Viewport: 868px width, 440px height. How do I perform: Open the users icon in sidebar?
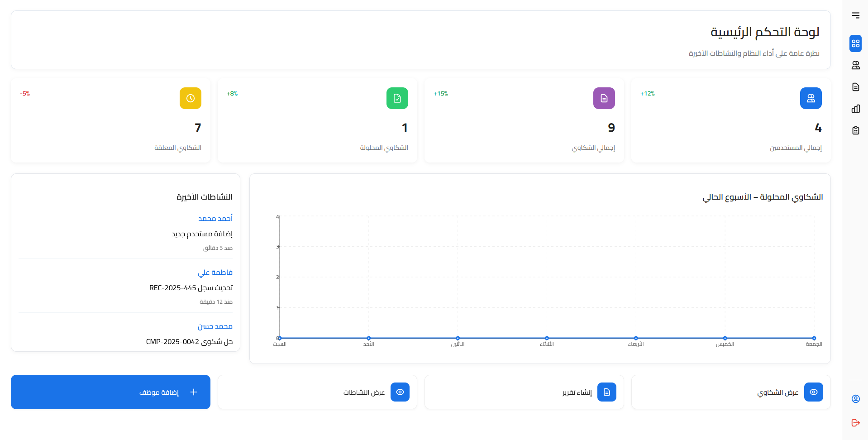(855, 65)
